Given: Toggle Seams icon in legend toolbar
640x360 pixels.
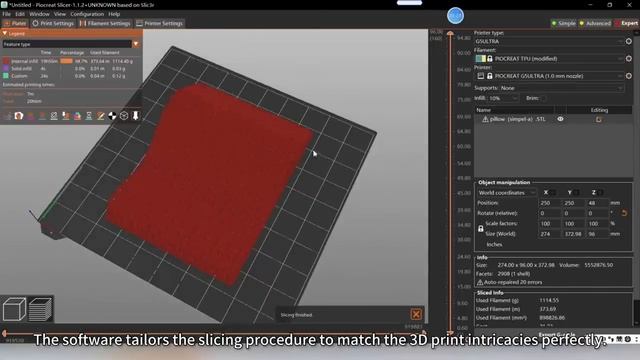Looking at the screenshot, I should pyautogui.click(x=54, y=116).
